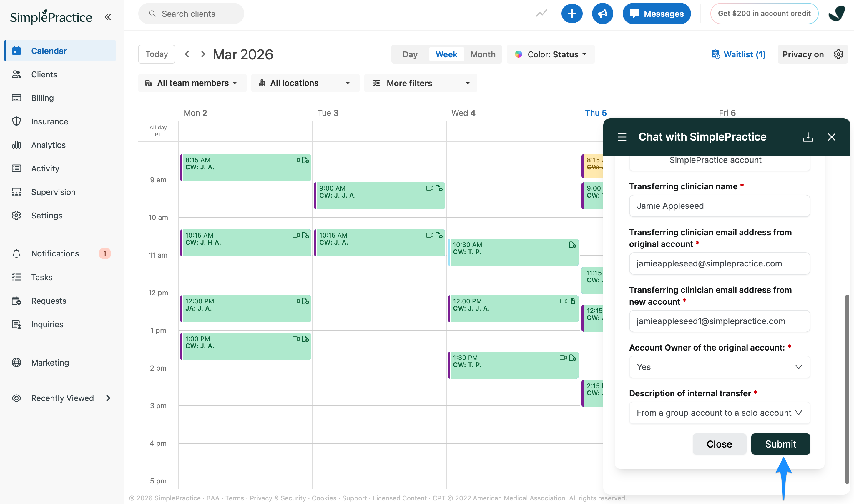Expand the All locations filter
854x504 pixels.
click(x=305, y=83)
